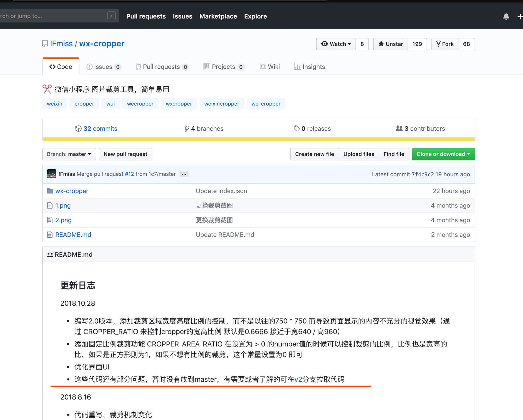Focus the search or jump to field
523x420 pixels.
[x=52, y=16]
